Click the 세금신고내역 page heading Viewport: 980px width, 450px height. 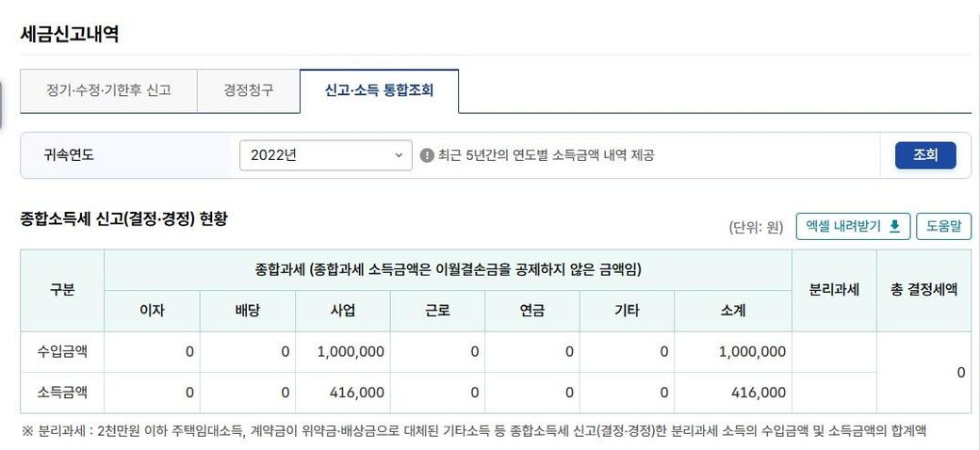coord(70,34)
